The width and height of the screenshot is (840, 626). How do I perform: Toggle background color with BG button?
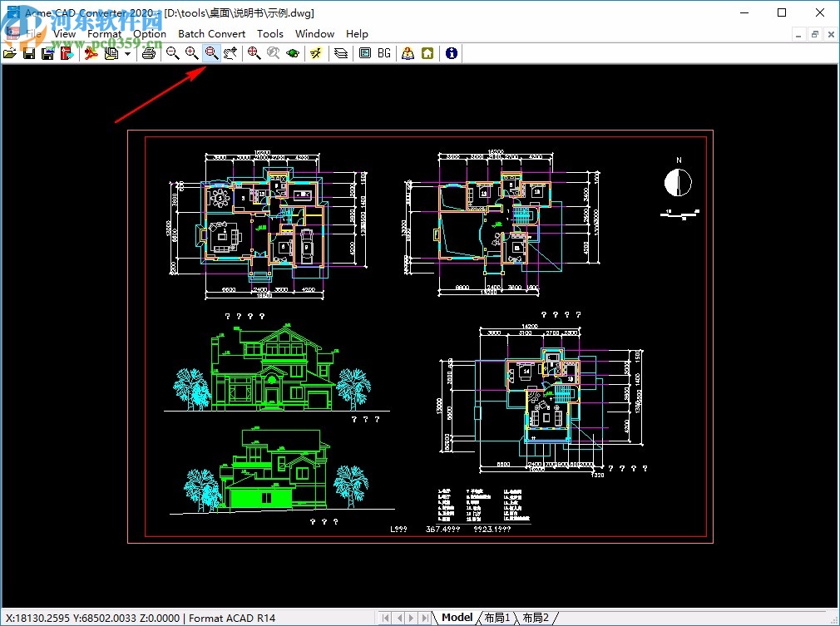click(x=384, y=53)
